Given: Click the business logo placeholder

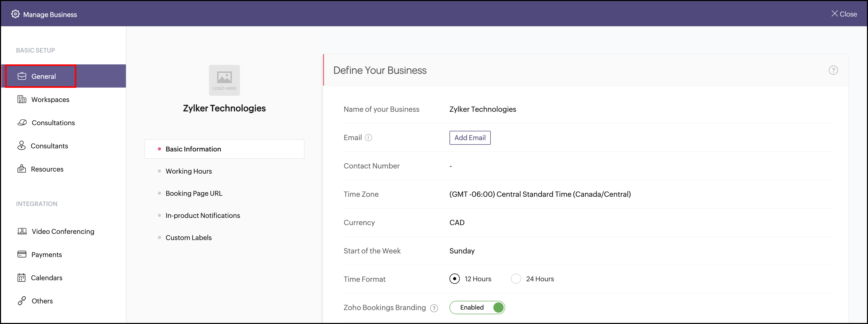Looking at the screenshot, I should coord(224,80).
